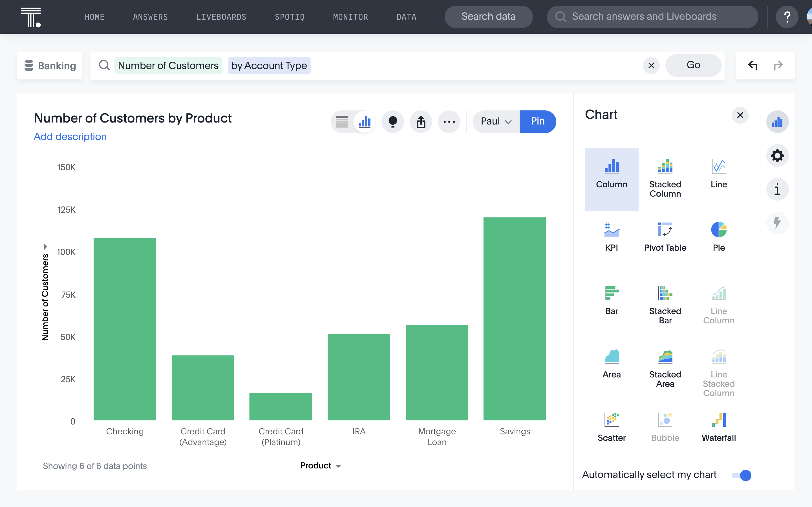This screenshot has width=812, height=507.
Task: Click the LIVEBOARDS navigation tab
Action: coord(221,16)
